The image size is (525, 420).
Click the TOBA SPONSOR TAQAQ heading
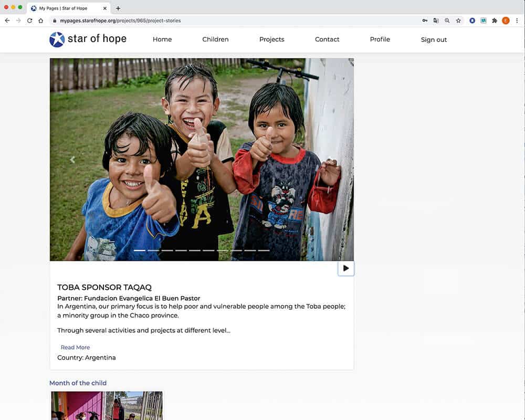[x=104, y=287]
